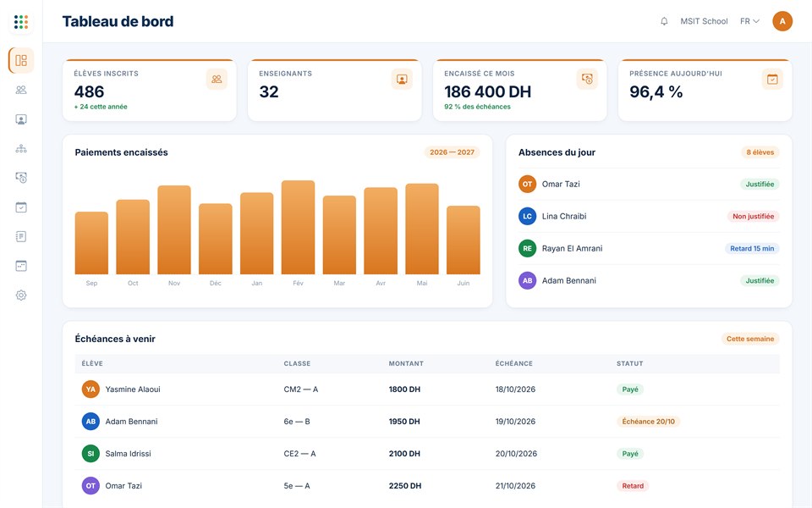Image resolution: width=812 pixels, height=508 pixels.
Task: Open the dashboard layout icon in sidebar
Action: pos(21,61)
